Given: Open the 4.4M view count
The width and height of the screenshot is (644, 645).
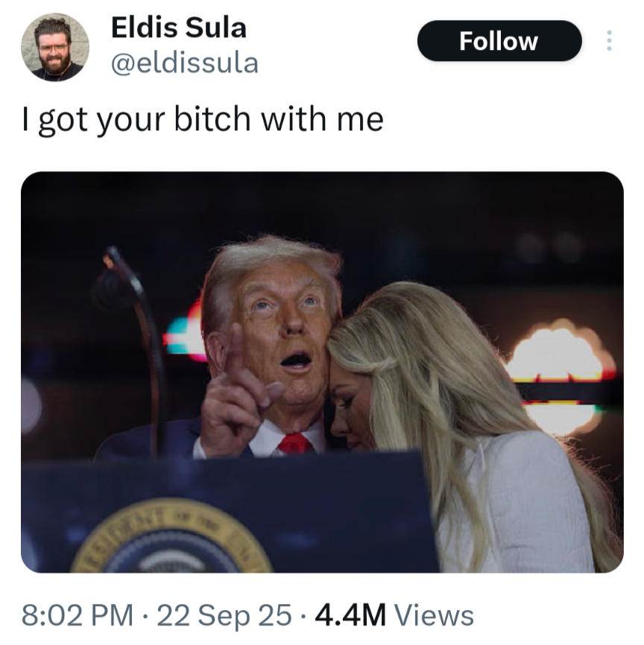Looking at the screenshot, I should click(x=350, y=615).
